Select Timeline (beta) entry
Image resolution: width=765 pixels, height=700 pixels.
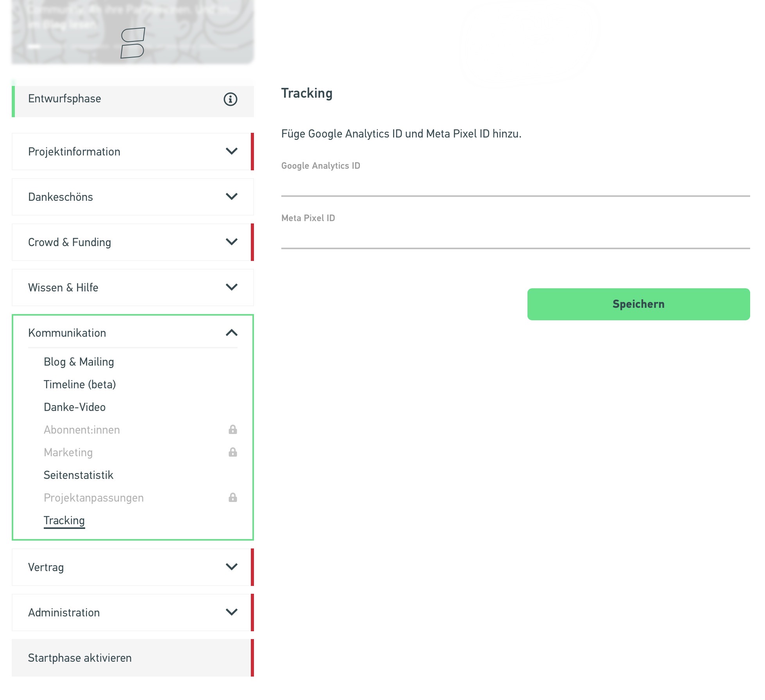coord(80,384)
